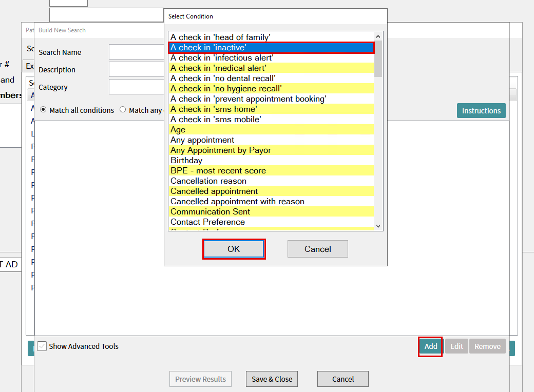Select Cancellation reason condition
The height and width of the screenshot is (392, 534).
coord(272,181)
